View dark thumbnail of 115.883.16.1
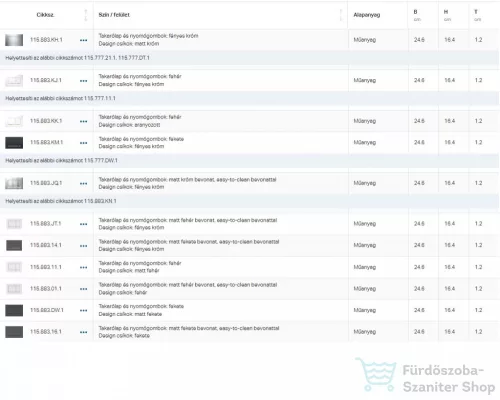 (14, 332)
